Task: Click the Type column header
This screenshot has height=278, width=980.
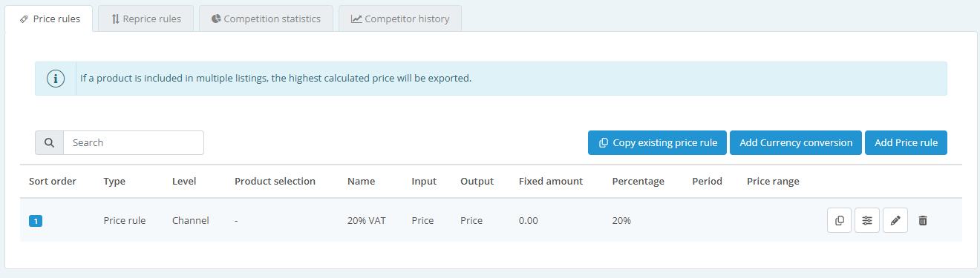Action: (114, 181)
